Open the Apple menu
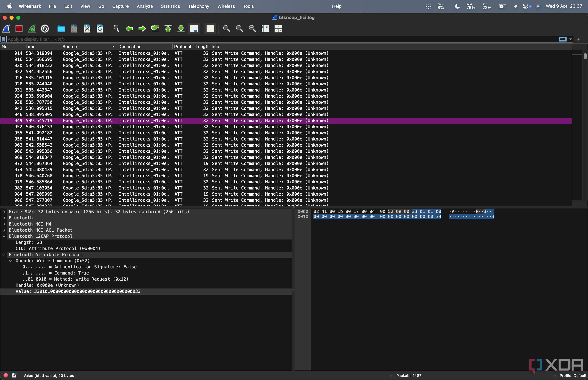Image resolution: width=588 pixels, height=380 pixels. [9, 6]
